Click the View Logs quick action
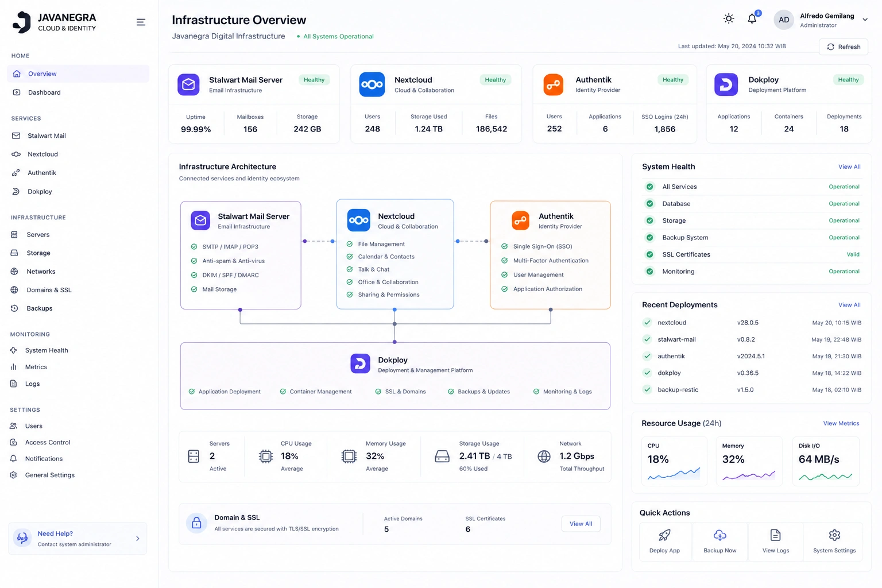 pos(776,541)
